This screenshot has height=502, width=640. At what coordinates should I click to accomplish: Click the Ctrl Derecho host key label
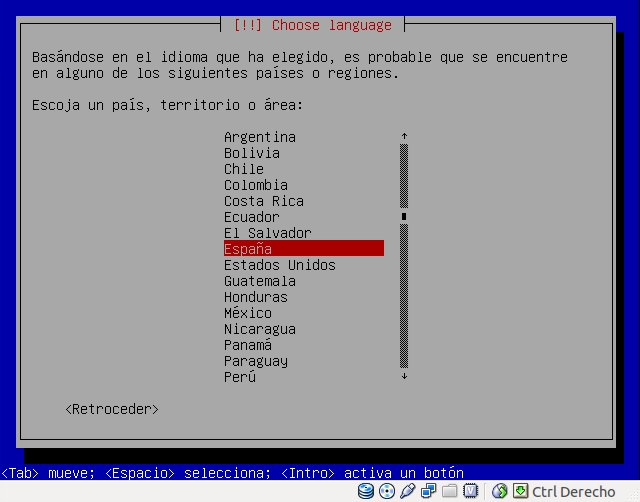[573, 492]
